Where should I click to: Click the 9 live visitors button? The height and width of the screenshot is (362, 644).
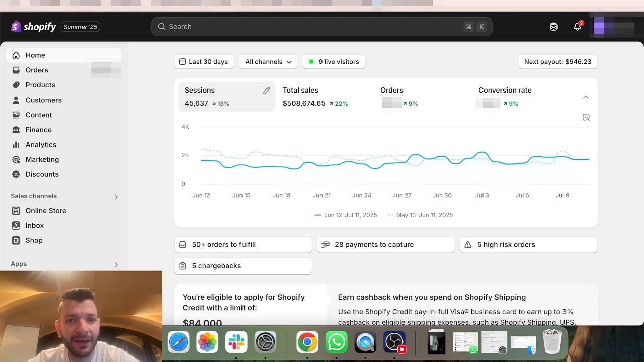pyautogui.click(x=334, y=62)
